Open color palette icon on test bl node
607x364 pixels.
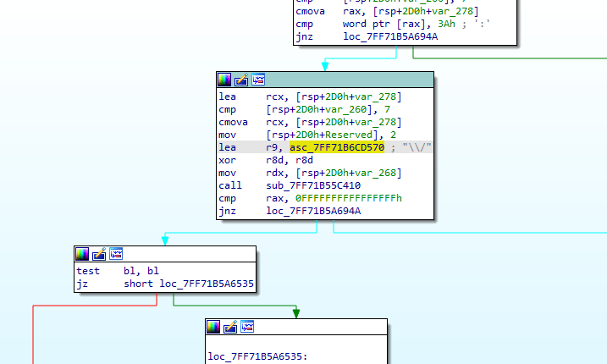tap(82, 253)
